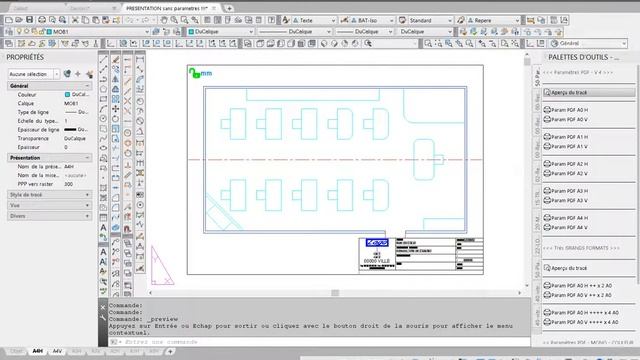Screen dimensions: 640x360
Task: Activate the Pan hand tool
Action: pyautogui.click(x=164, y=20)
